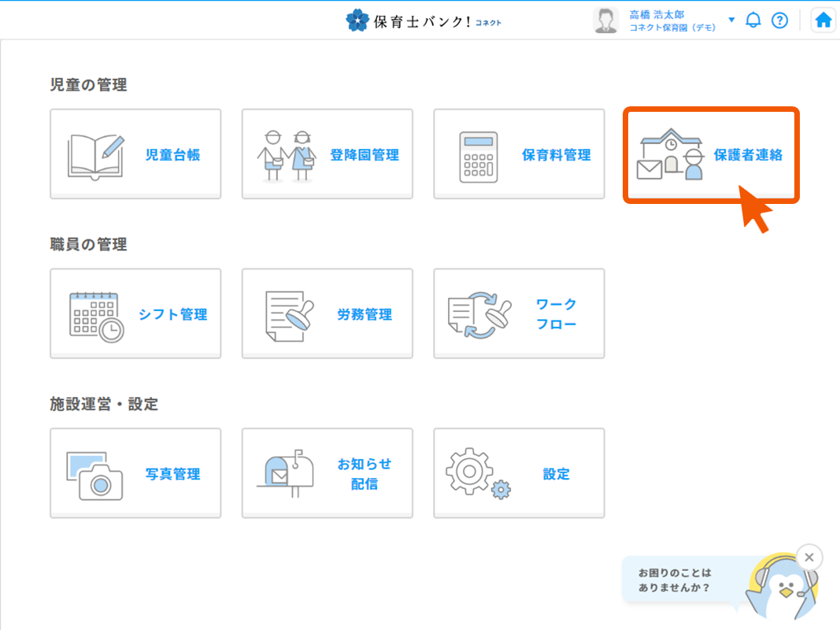Click the two children icon for 登降園管理

[287, 155]
